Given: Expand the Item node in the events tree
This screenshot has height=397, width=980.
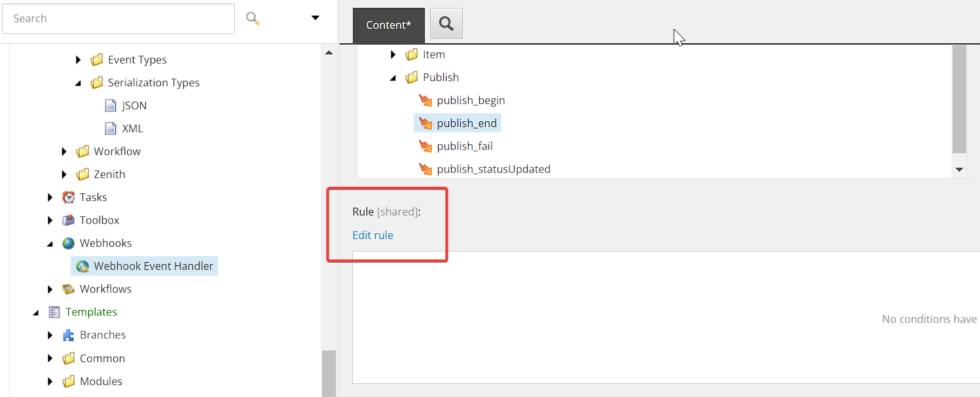Looking at the screenshot, I should click(x=393, y=54).
